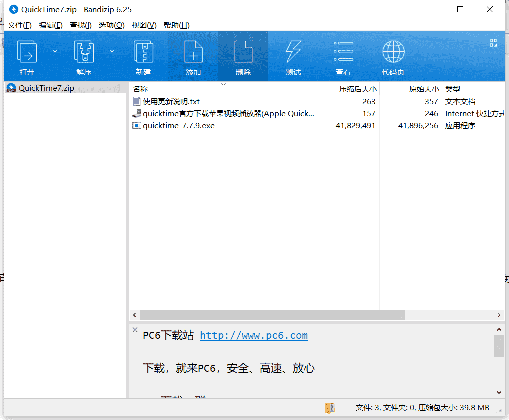This screenshot has width=509, height=420.
Task: Click the QuickTime7.zip archive icon in tree
Action: pos(11,88)
